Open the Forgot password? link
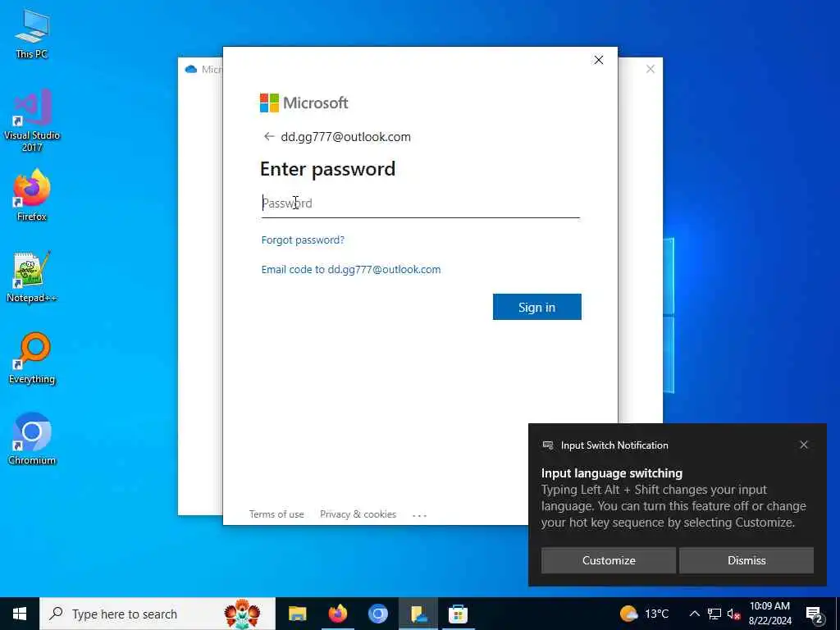This screenshot has height=630, width=840. pyautogui.click(x=303, y=240)
